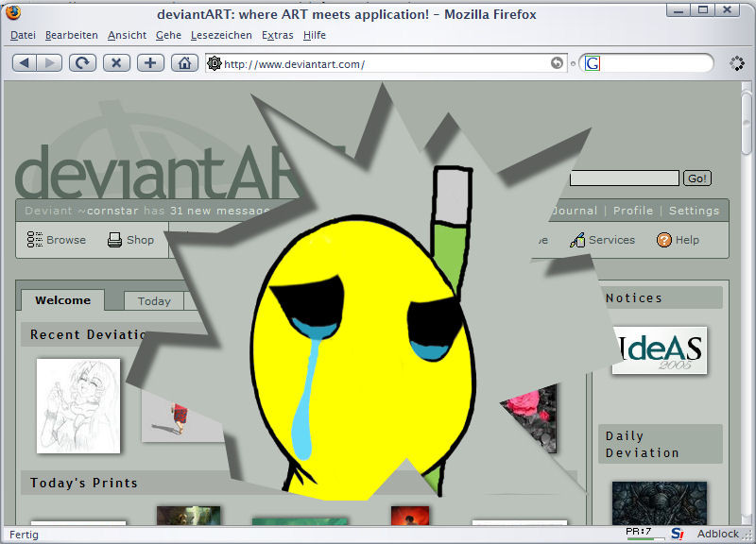
Task: Open the Settings link
Action: point(694,211)
